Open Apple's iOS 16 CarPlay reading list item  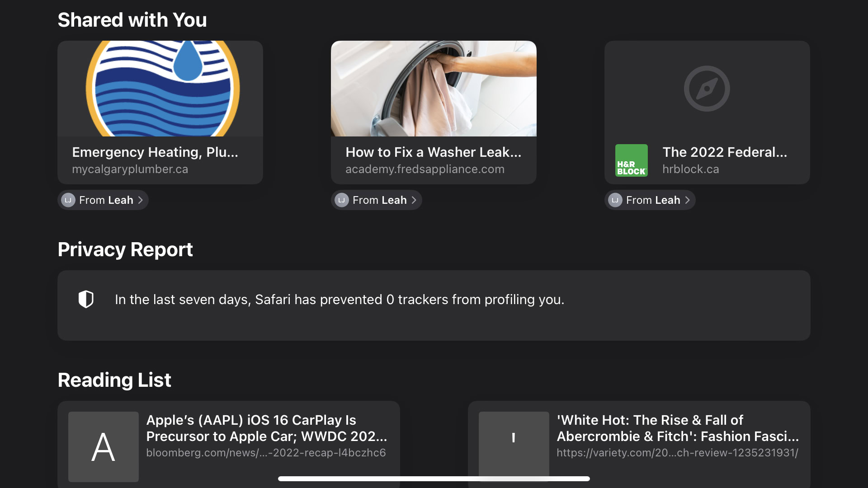[x=266, y=428]
